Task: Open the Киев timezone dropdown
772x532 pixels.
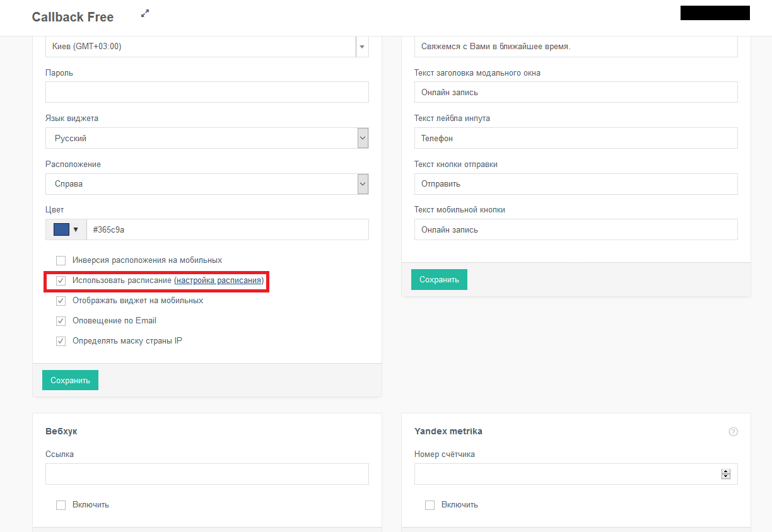Action: pos(362,47)
